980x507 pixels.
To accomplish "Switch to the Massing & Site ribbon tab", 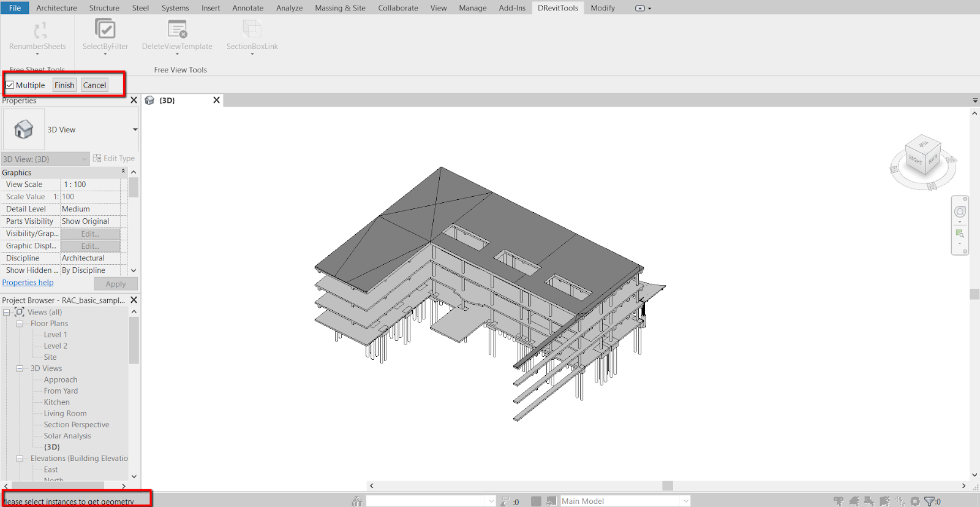I will (340, 8).
